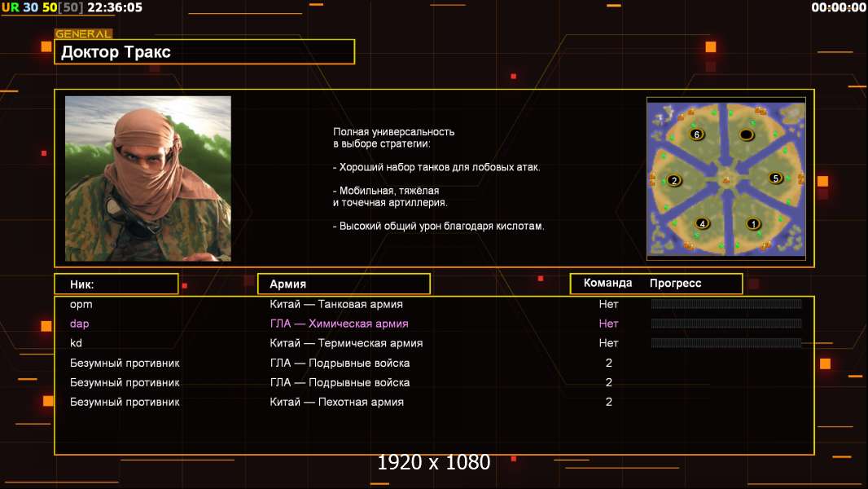The height and width of the screenshot is (489, 868).
Task: Select player nickname kd
Action: [76, 343]
